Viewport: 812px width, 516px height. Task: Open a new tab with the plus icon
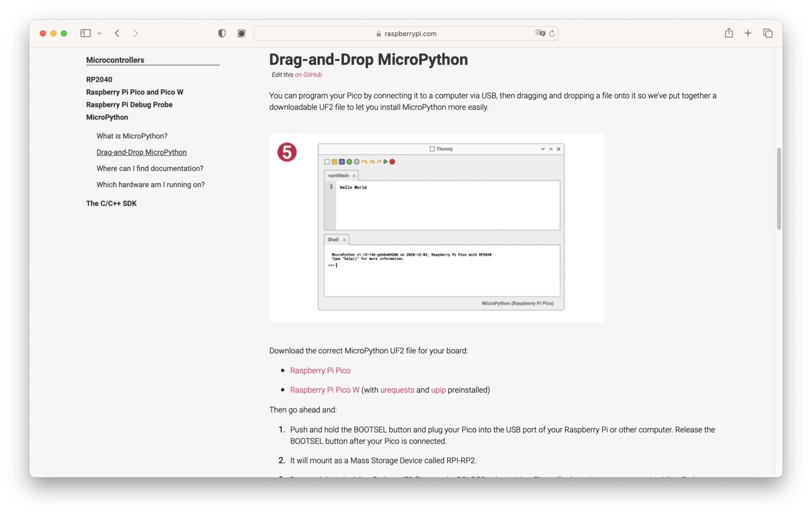748,33
